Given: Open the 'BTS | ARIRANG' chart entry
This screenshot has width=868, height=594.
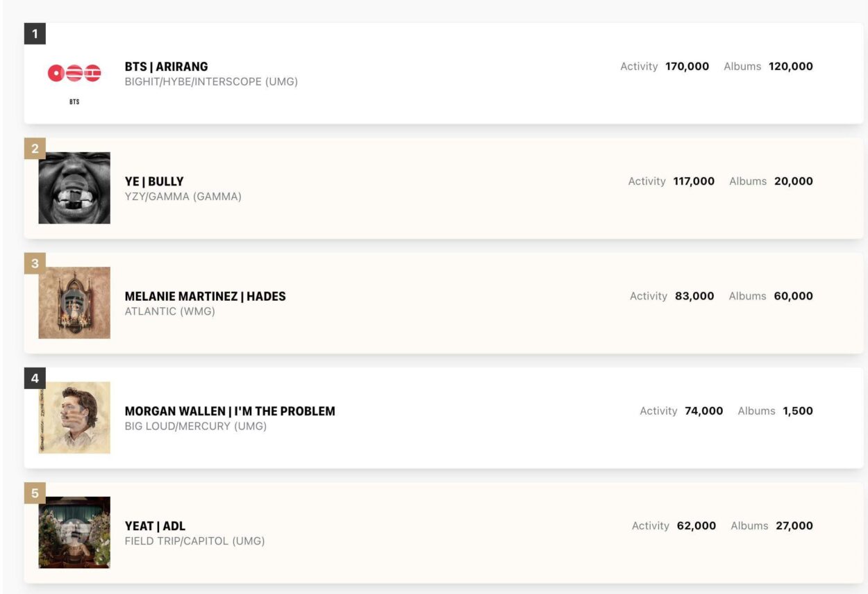Looking at the screenshot, I should tap(166, 66).
